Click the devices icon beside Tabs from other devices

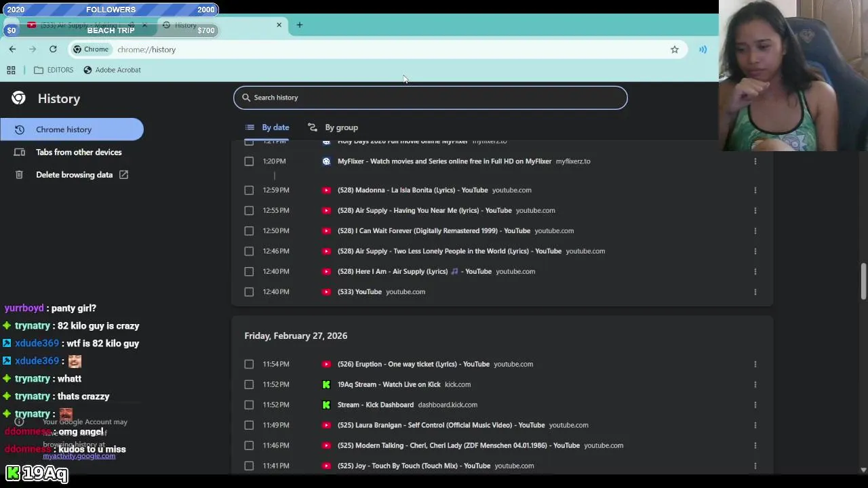click(20, 152)
